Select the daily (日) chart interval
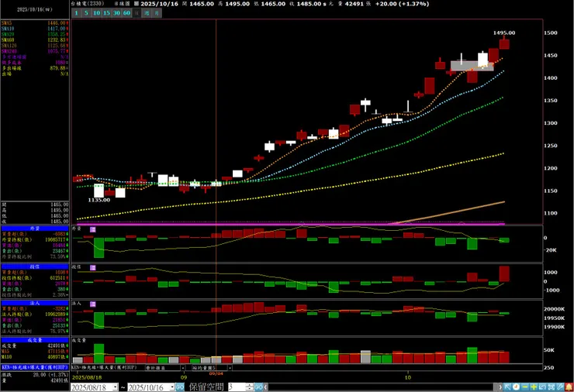The width and height of the screenshot is (574, 392). click(x=137, y=13)
